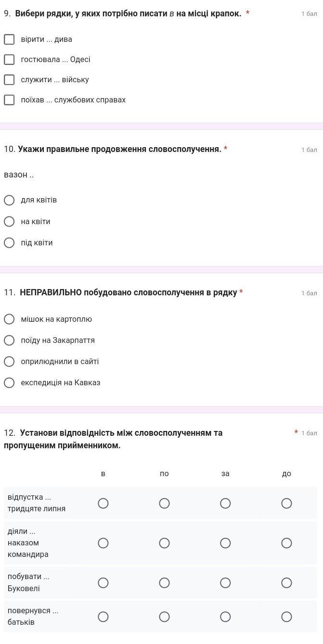Pick 'по' for 'побувати ... Буковелі'
This screenshot has height=644, width=323.
[164, 583]
